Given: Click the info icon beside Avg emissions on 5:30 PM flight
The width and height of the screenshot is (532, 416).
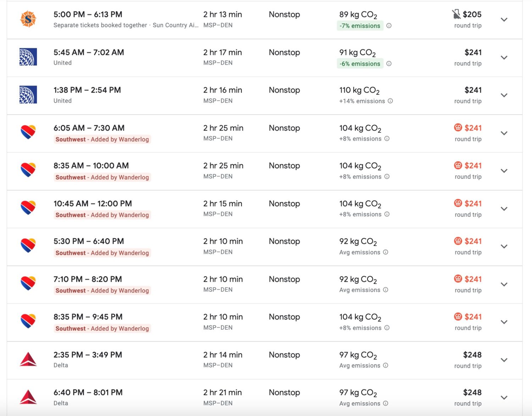Looking at the screenshot, I should point(385,252).
